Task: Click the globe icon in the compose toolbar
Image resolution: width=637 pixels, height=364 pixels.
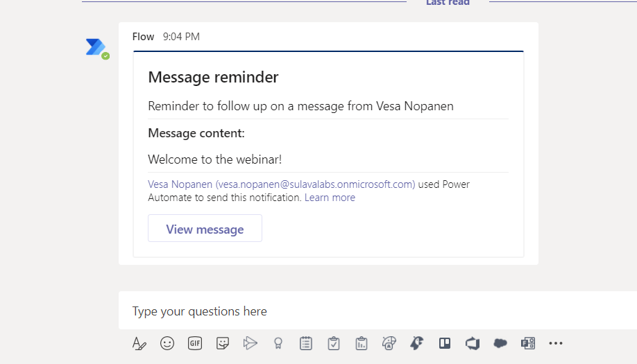Action: click(389, 343)
